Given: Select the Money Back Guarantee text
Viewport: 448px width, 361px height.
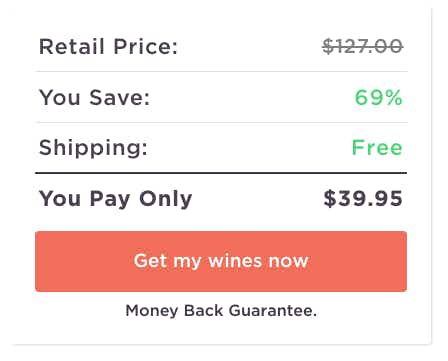Looking at the screenshot, I should pyautogui.click(x=221, y=311).
